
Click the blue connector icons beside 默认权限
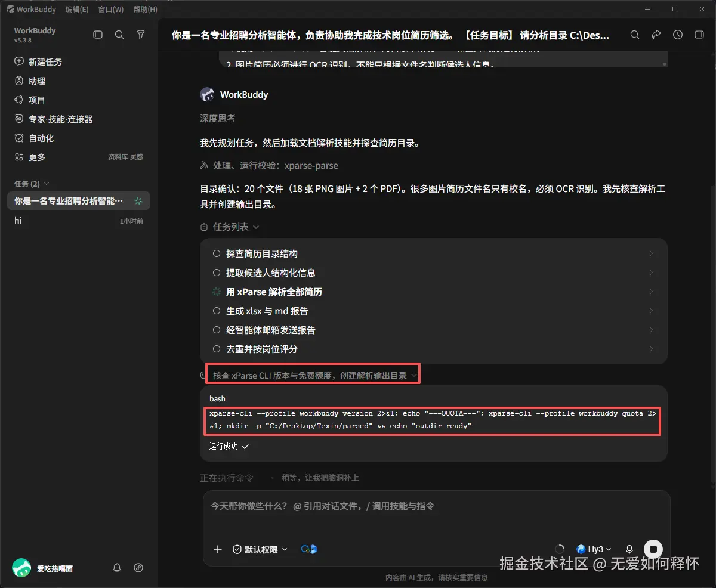[309, 549]
